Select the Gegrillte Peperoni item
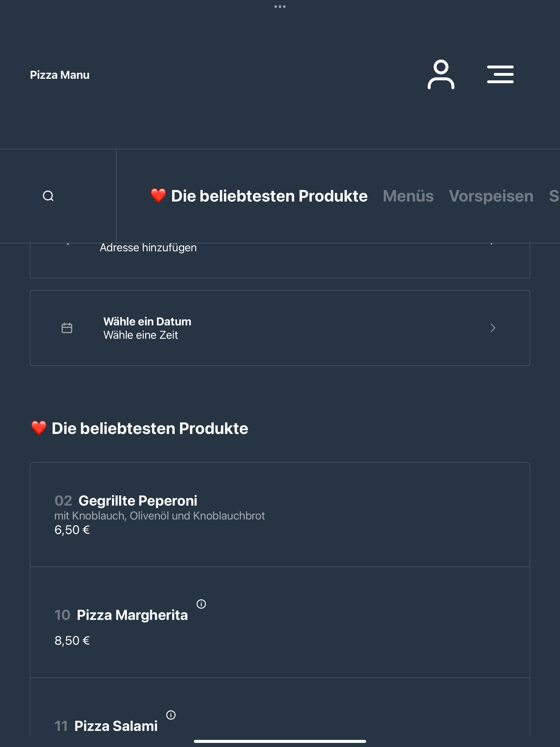Screen dimensions: 560x747 [x=280, y=515]
